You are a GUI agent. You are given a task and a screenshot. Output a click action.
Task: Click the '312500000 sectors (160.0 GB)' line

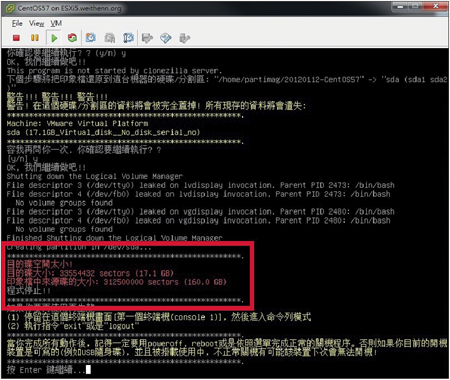[117, 282]
